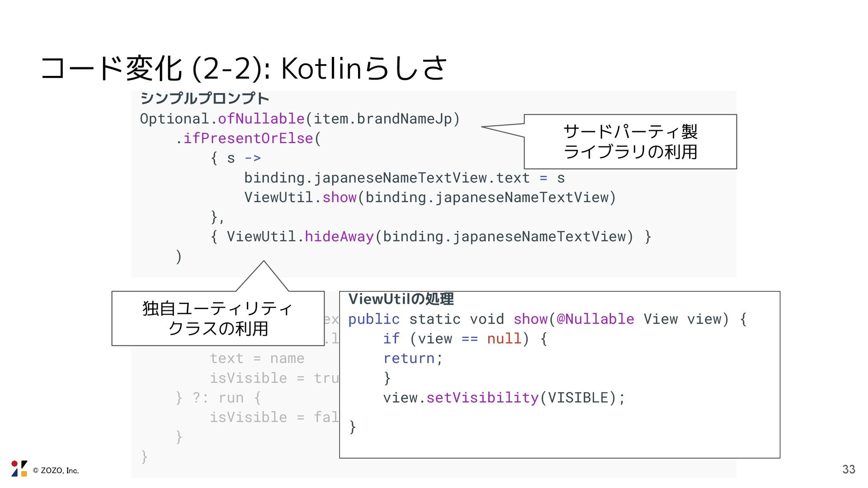
Task: Click the サードパーティ製 ライブラリの利用 callout
Action: point(630,142)
